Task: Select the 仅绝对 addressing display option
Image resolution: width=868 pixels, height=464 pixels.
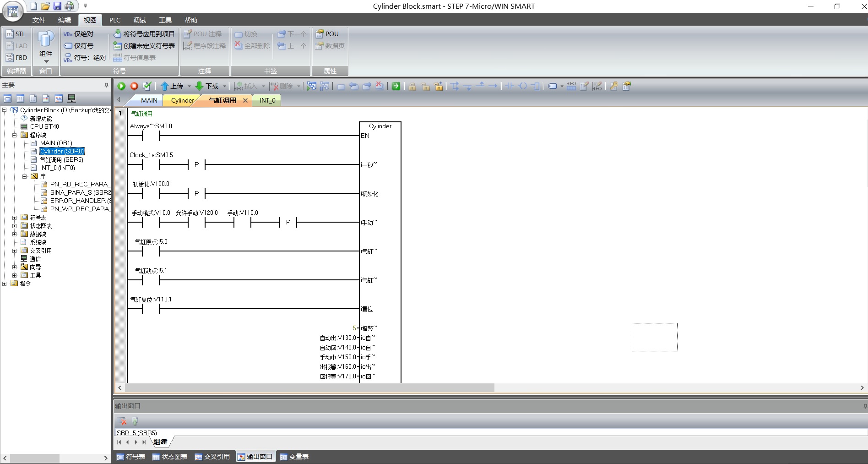Action: [x=78, y=34]
